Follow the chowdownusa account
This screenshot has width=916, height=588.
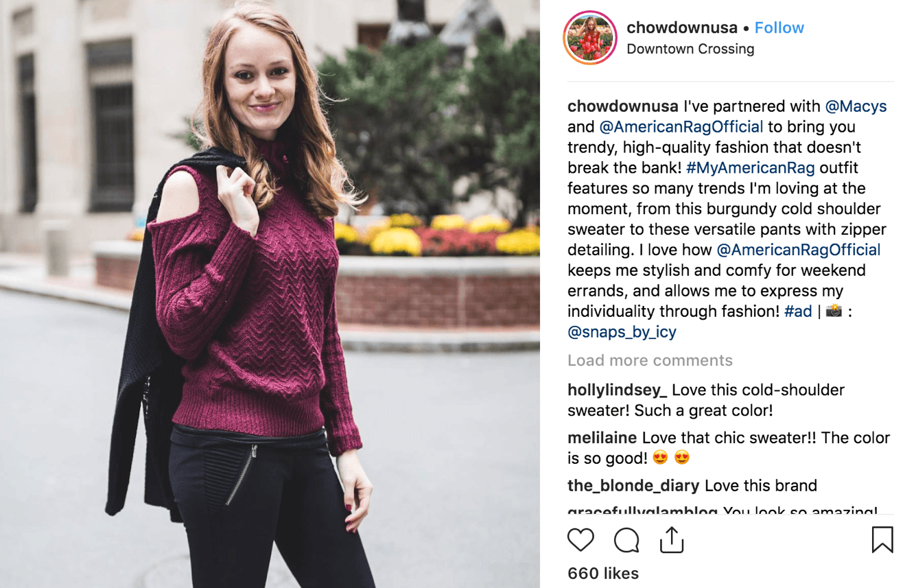pos(779,28)
